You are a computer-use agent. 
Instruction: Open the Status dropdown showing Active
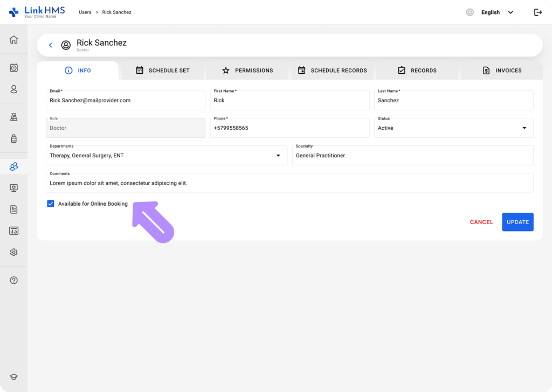tap(454, 128)
